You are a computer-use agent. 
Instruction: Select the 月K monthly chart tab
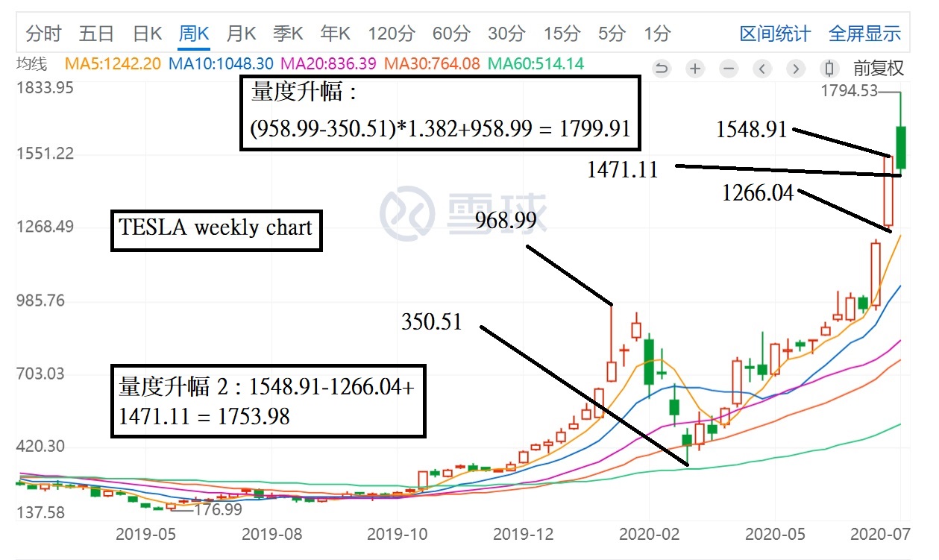coord(241,34)
